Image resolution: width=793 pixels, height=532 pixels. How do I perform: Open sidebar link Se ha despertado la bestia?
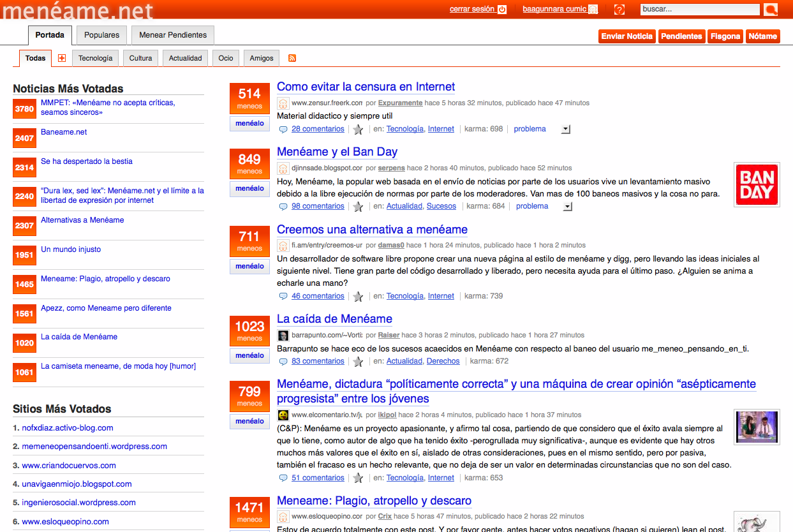tap(87, 161)
